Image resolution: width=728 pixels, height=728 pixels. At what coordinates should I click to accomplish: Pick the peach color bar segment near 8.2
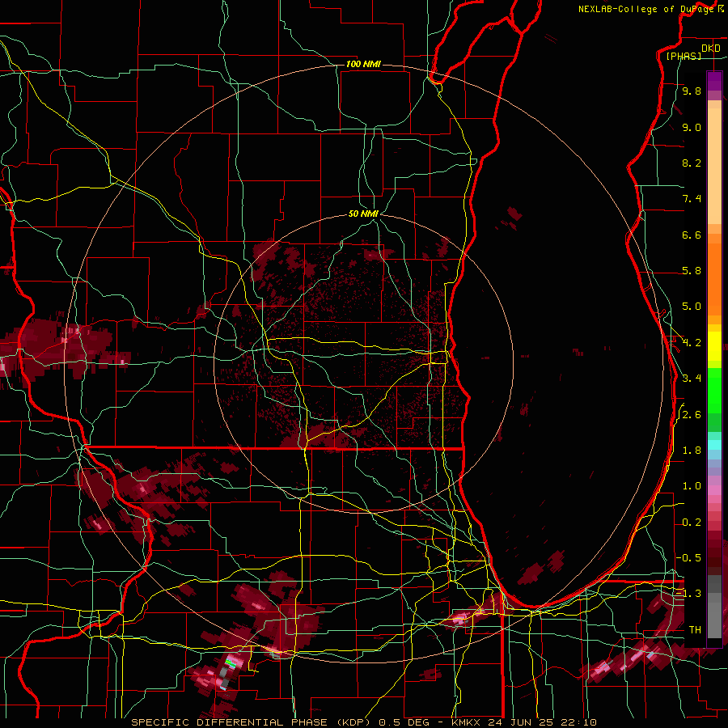point(714,166)
